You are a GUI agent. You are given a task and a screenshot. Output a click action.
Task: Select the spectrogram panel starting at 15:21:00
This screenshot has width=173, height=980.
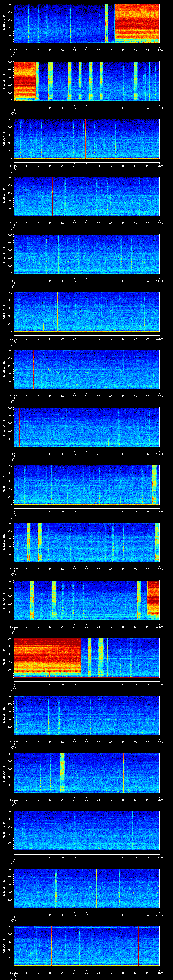[x=87, y=312]
